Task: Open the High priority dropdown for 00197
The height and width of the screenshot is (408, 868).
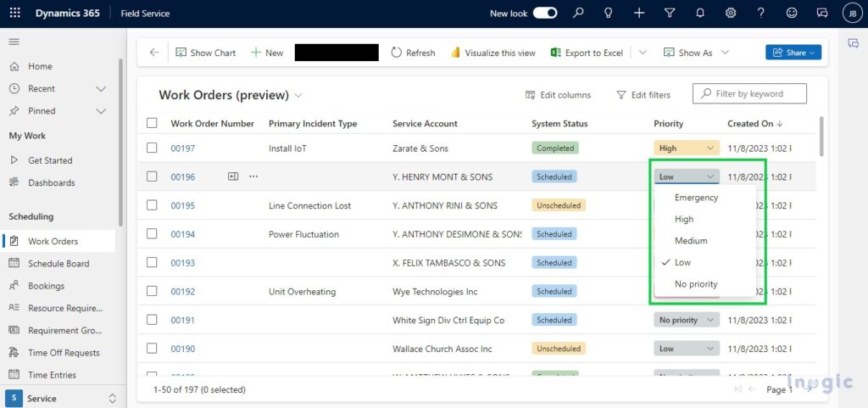Action: pos(687,148)
